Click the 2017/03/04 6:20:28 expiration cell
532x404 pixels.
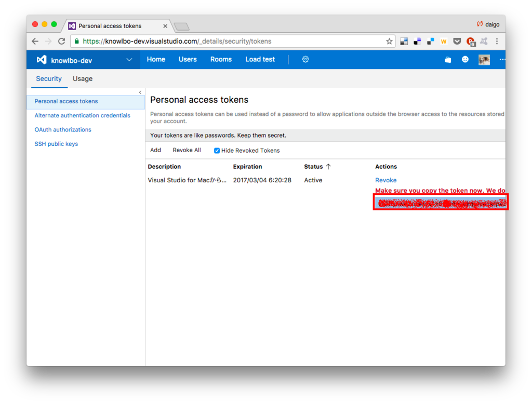pyautogui.click(x=262, y=181)
